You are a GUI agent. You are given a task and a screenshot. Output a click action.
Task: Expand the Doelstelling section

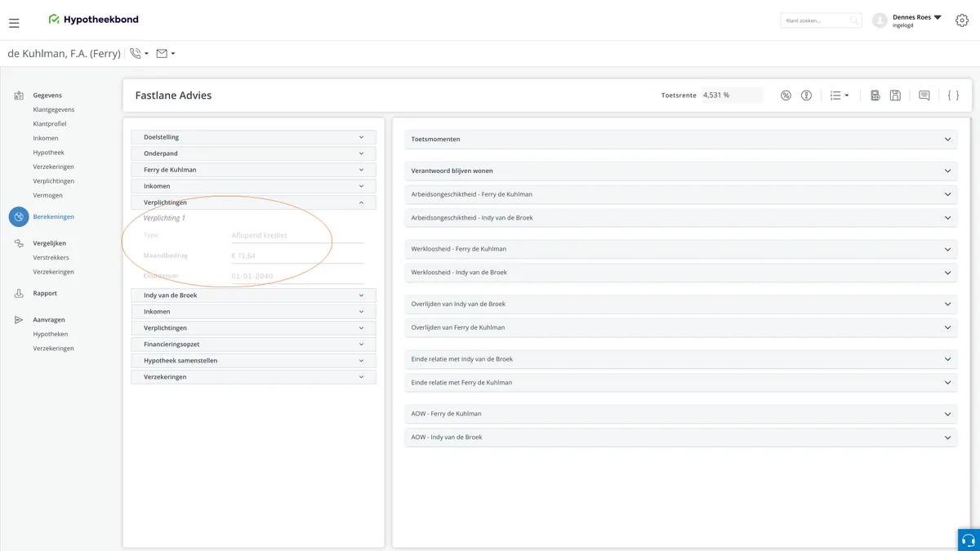click(x=254, y=137)
